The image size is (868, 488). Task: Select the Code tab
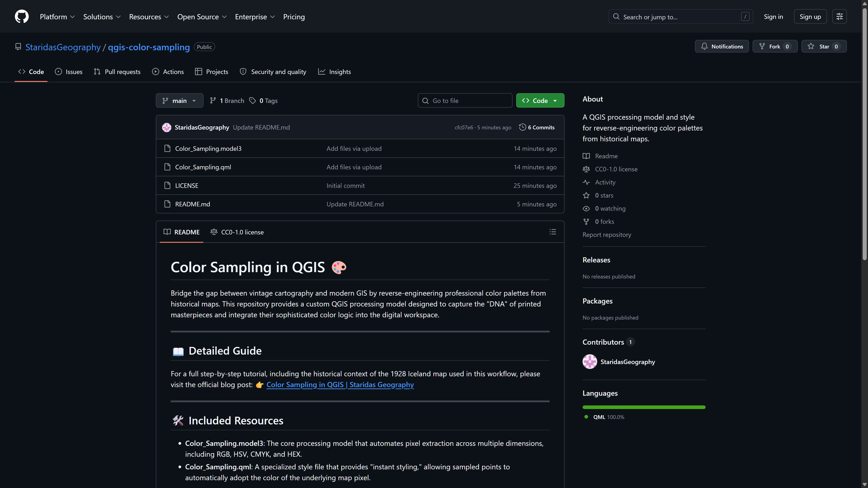point(31,72)
